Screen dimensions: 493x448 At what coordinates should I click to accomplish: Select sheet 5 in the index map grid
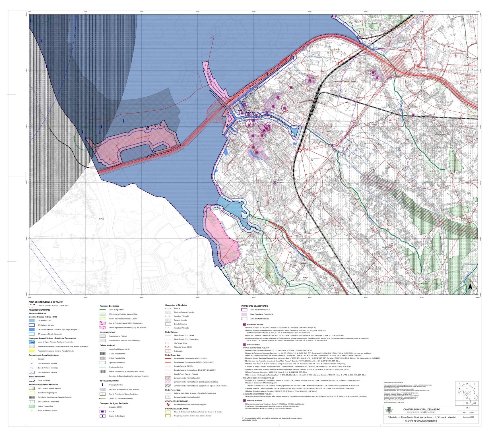pyautogui.click(x=467, y=389)
